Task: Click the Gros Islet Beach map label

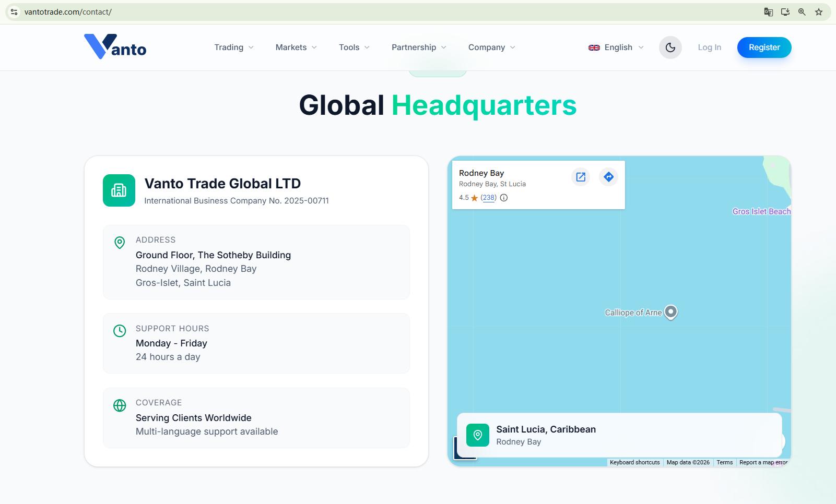Action: click(x=761, y=211)
